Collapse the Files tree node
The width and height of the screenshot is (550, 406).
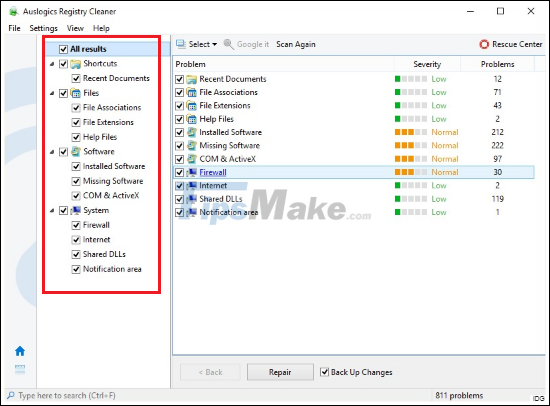(52, 94)
